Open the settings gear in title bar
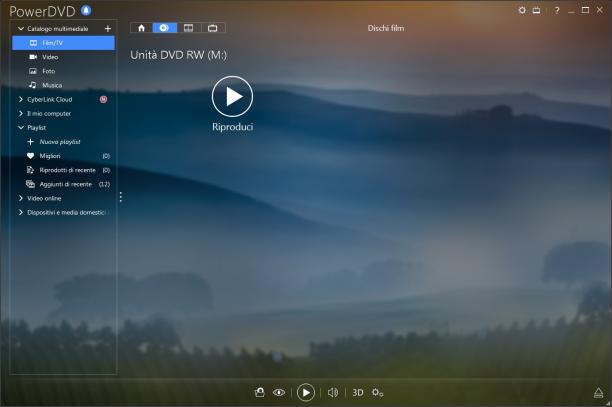612x407 pixels. [x=522, y=11]
